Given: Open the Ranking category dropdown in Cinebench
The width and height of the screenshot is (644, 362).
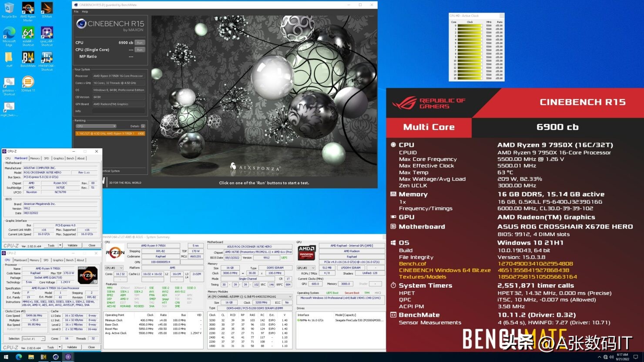Looking at the screenshot, I should click(96, 126).
